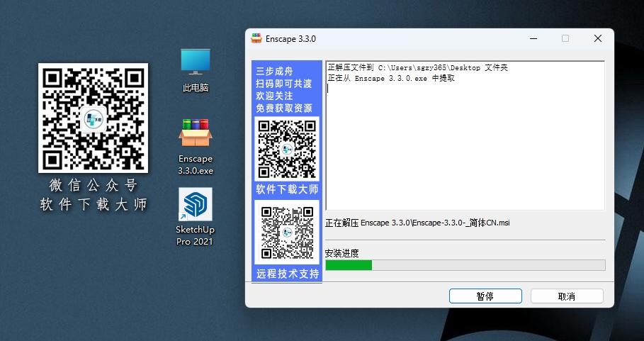The width and height of the screenshot is (644, 341).
Task: Minimize the Enscape 3.3.0 window
Action: click(x=533, y=38)
